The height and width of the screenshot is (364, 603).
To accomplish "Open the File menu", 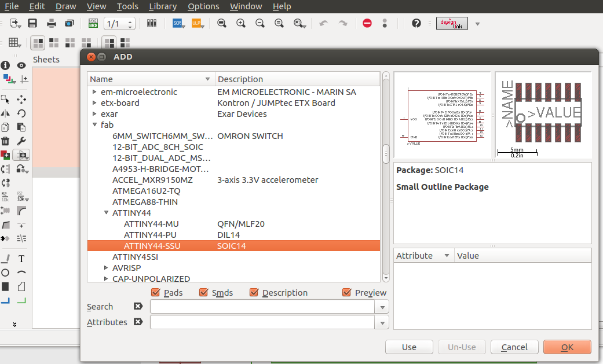I will click(11, 6).
